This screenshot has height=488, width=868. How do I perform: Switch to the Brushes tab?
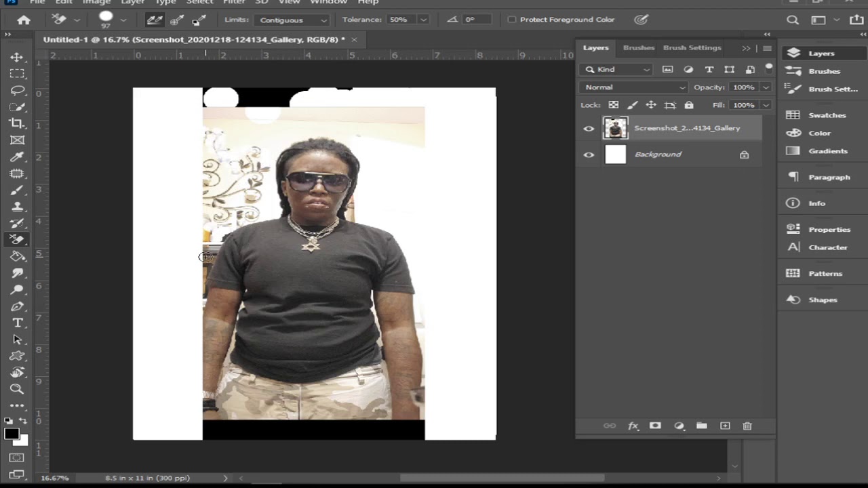[x=638, y=47]
